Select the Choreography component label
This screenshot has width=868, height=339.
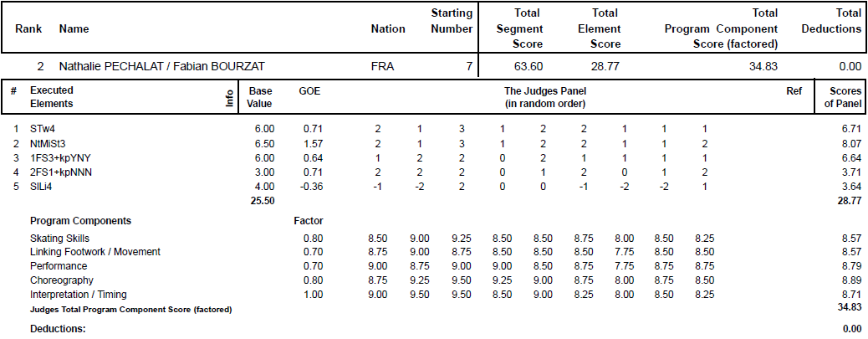(61, 280)
